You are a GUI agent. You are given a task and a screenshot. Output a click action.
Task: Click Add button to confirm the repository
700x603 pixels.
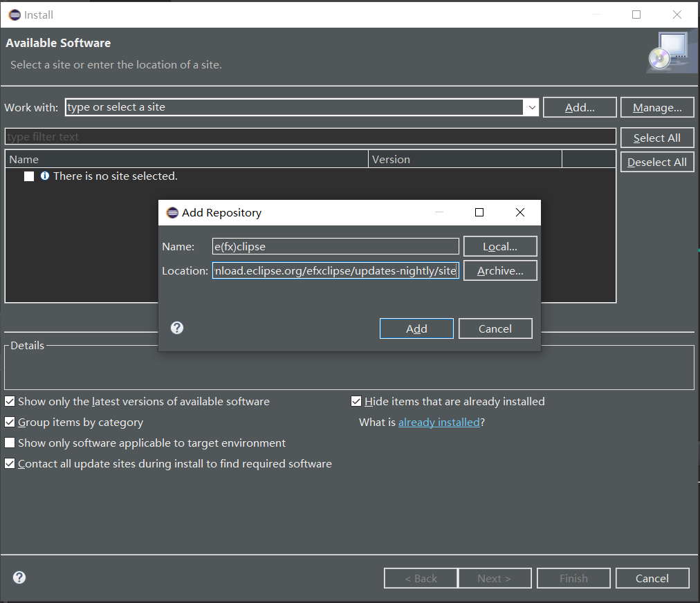point(416,328)
